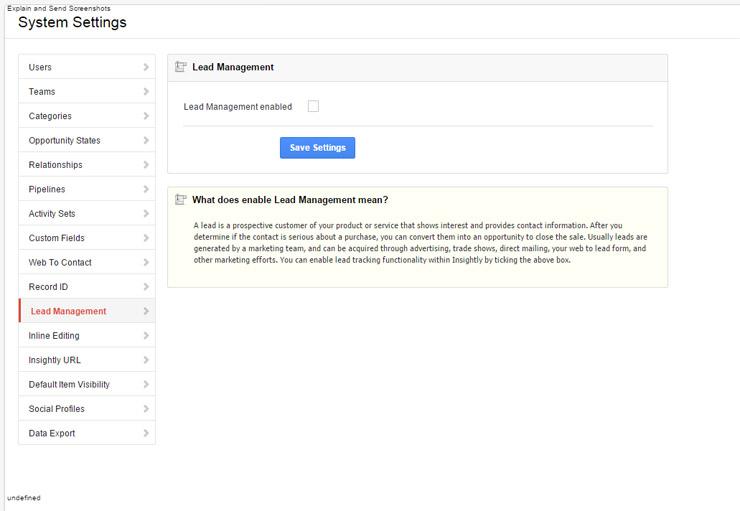This screenshot has width=740, height=511.
Task: Click the System Settings page heading
Action: pyautogui.click(x=72, y=22)
